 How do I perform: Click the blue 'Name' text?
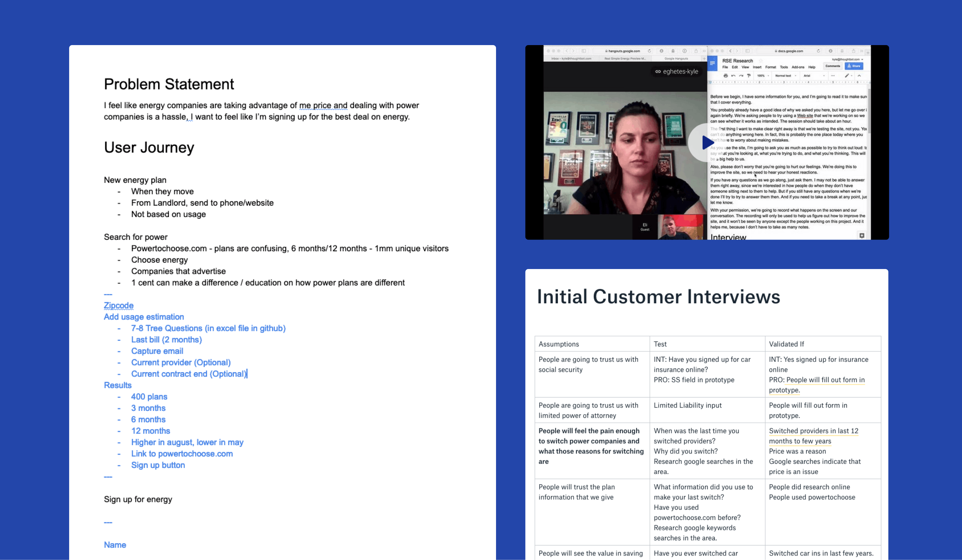click(x=115, y=545)
